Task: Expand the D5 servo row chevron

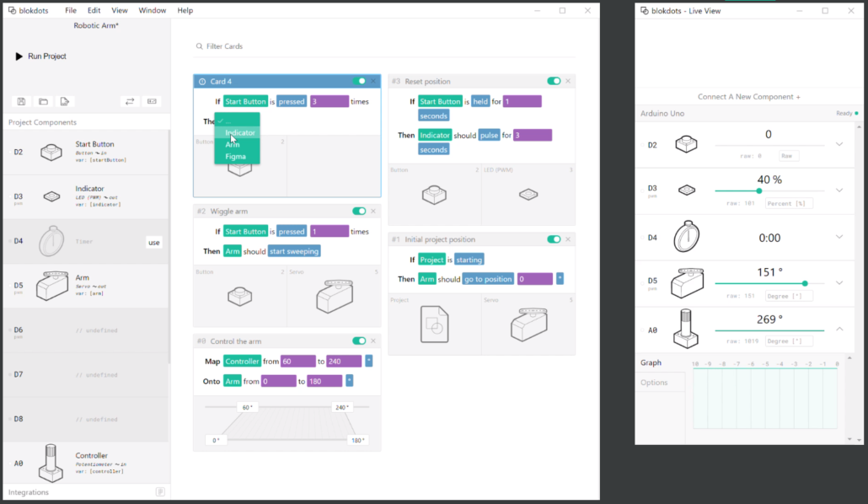Action: coord(839,282)
